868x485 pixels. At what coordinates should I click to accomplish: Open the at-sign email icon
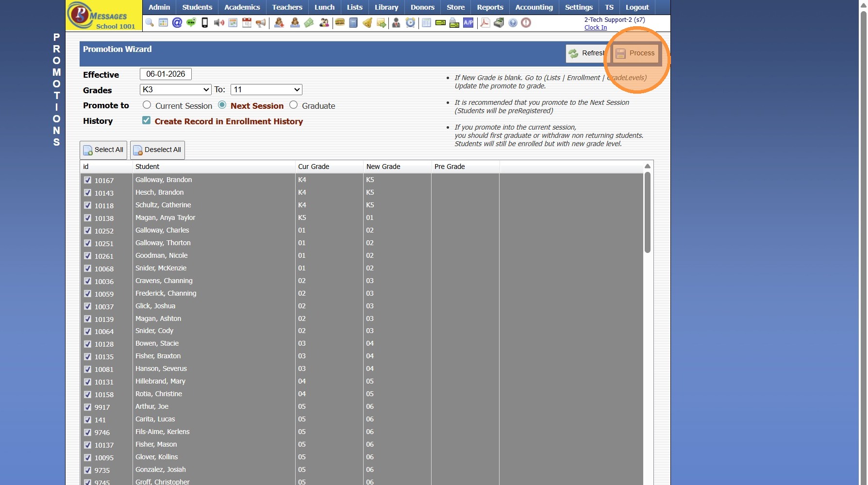point(177,23)
